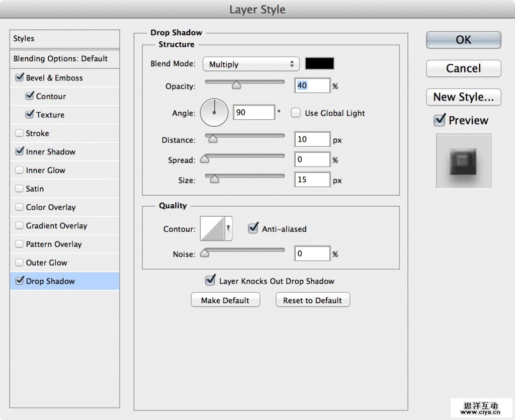The height and width of the screenshot is (420, 515).
Task: Select Gradient Overlay style entry
Action: click(56, 226)
